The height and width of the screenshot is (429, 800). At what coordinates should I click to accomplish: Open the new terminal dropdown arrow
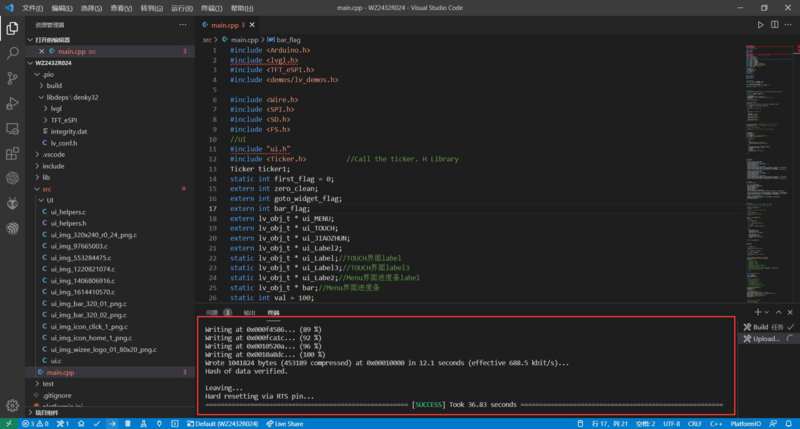[x=766, y=312]
